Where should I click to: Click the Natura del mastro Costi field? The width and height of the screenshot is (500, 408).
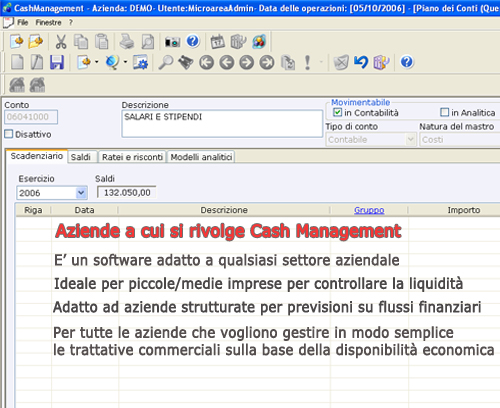[460, 139]
